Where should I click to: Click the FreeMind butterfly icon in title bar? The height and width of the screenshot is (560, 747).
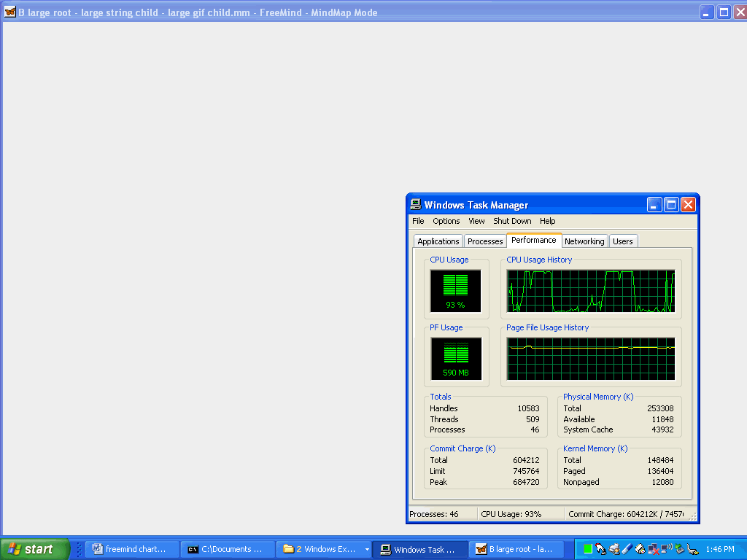(x=10, y=12)
